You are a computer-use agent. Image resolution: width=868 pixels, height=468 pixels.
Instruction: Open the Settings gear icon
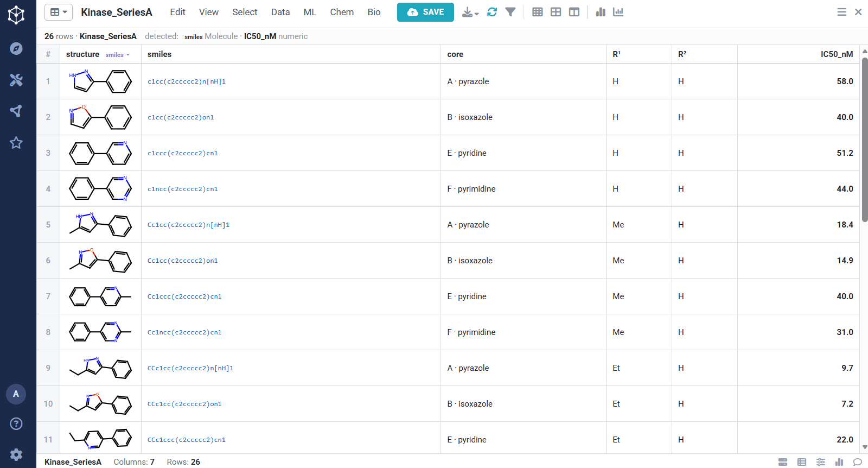[x=16, y=454]
